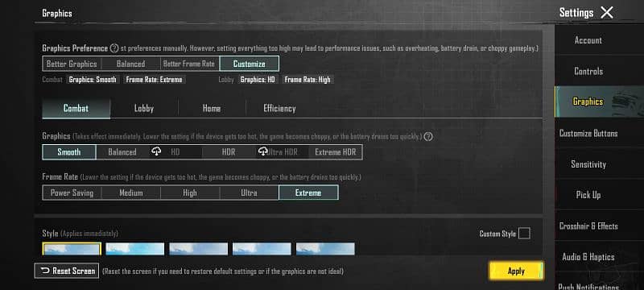The image size is (644, 290).
Task: Open Graphics Preference help question icon
Action: click(114, 48)
